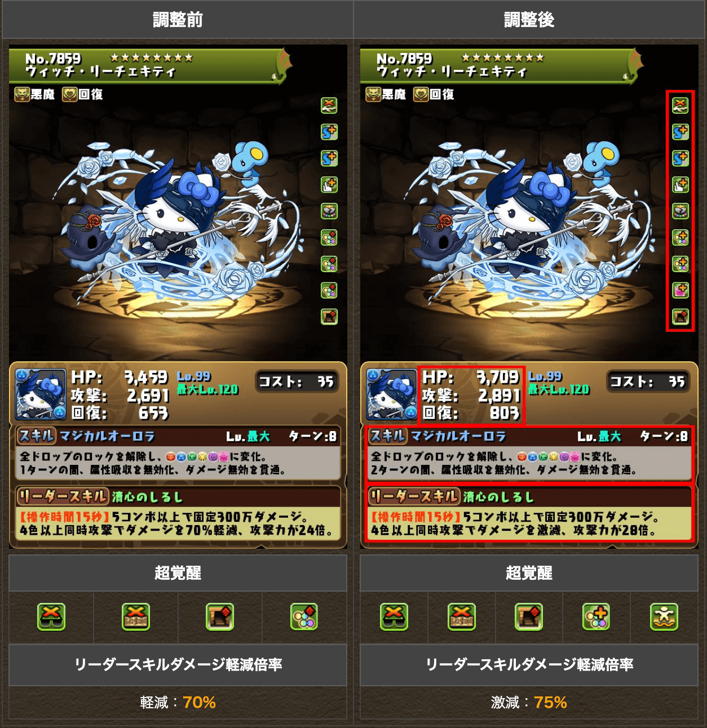Viewport: 707px width, 728px height.
Task: Open the 超覚醒 section header under 調整後
Action: coord(529,573)
